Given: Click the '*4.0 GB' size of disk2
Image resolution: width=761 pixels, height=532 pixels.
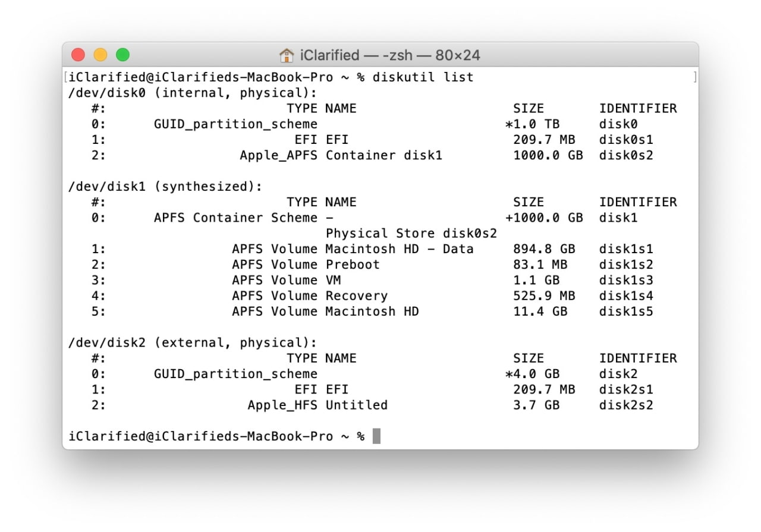Looking at the screenshot, I should pyautogui.click(x=532, y=374).
